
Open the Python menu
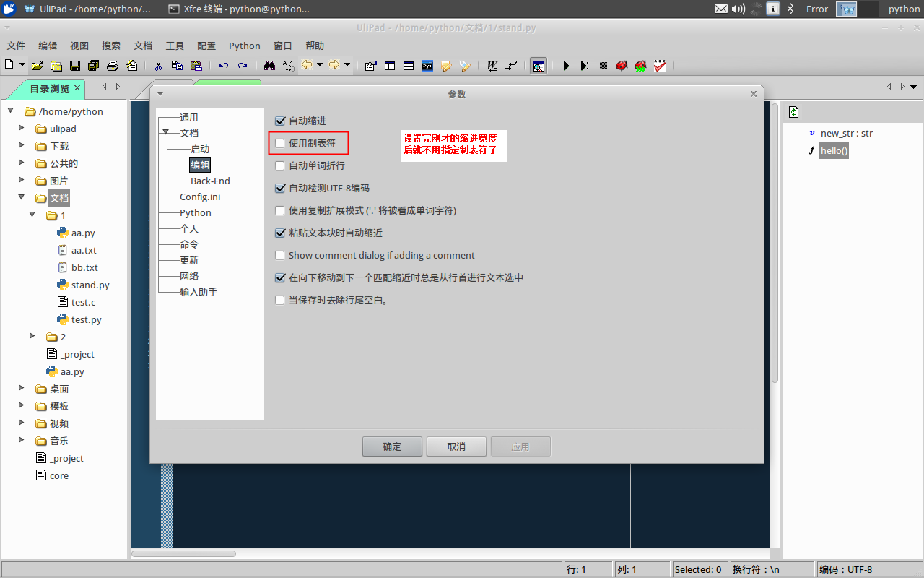(x=245, y=46)
